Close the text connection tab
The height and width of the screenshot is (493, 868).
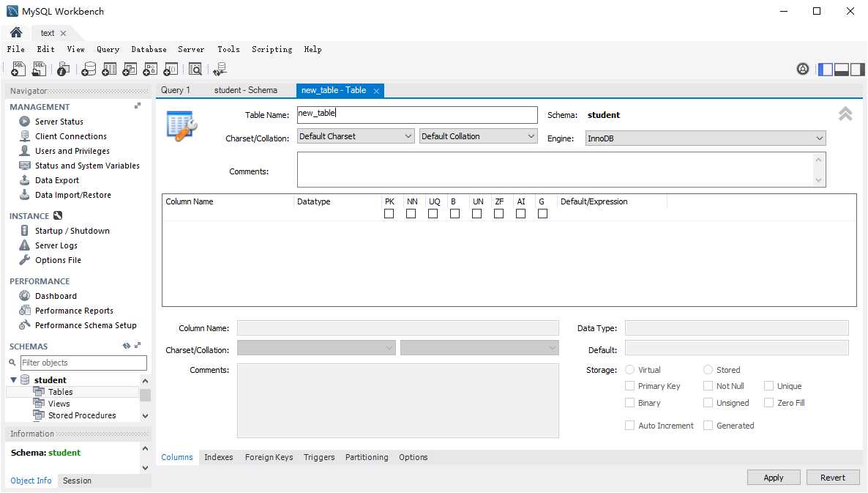(63, 33)
